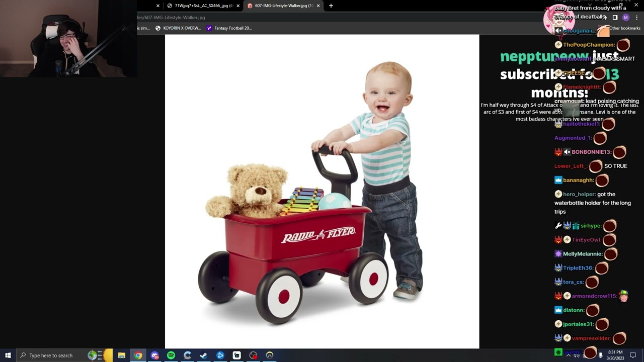The image size is (644, 362).
Task: Click the streamer webcam overlay
Action: pos(68,39)
